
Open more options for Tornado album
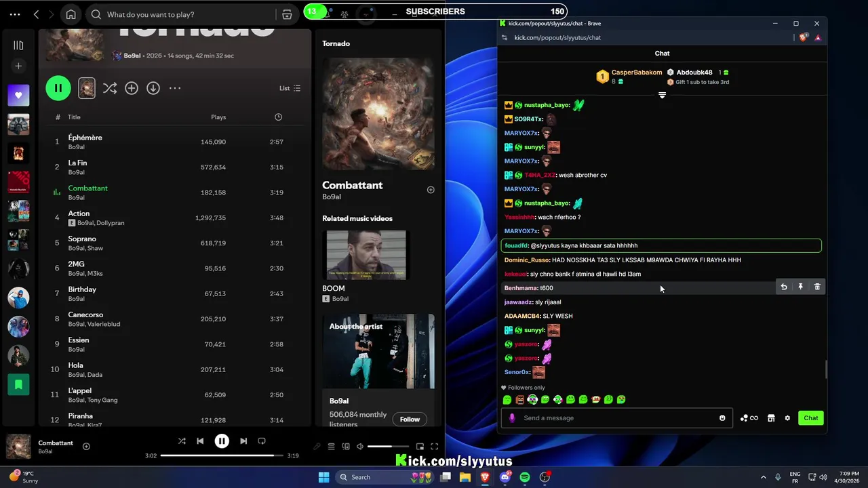(175, 88)
